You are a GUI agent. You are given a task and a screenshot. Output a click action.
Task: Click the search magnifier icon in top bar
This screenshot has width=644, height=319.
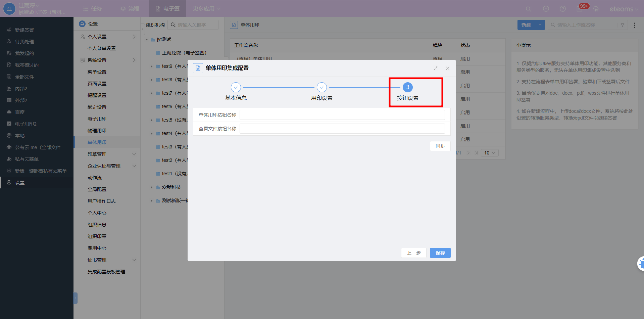point(528,9)
